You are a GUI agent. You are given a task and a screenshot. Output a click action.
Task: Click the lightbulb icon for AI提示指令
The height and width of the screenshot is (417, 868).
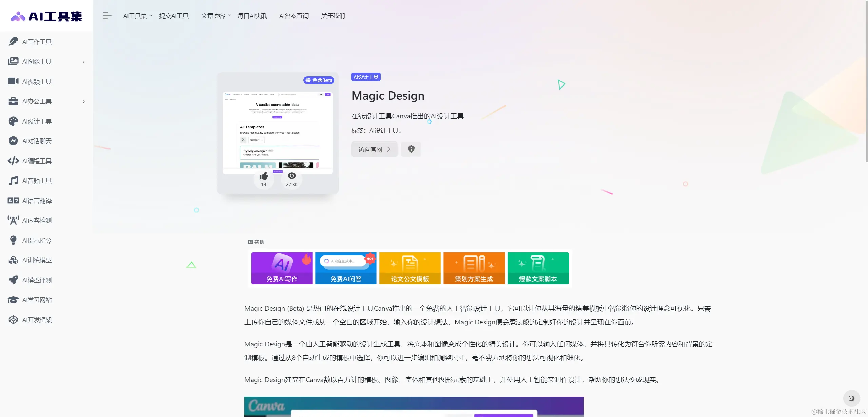(13, 240)
